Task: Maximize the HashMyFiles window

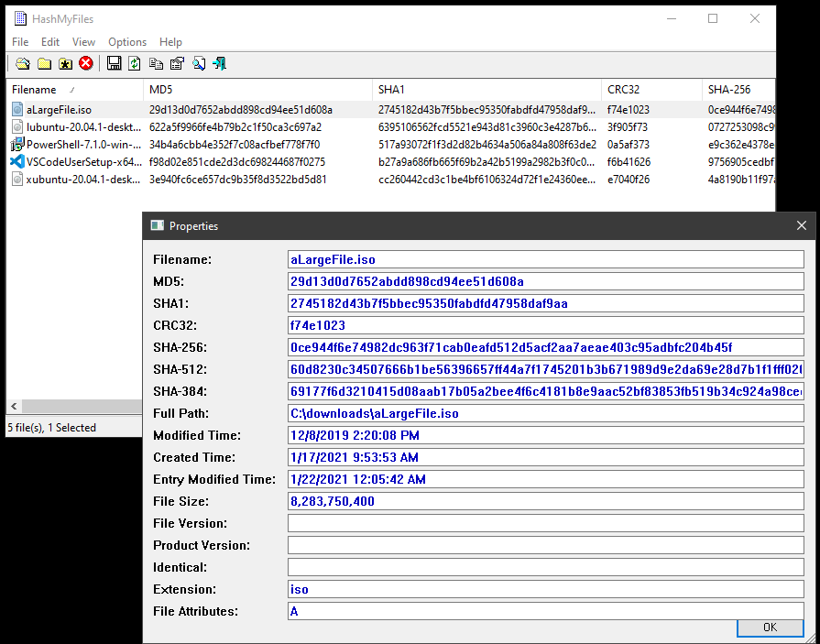Action: [x=713, y=19]
